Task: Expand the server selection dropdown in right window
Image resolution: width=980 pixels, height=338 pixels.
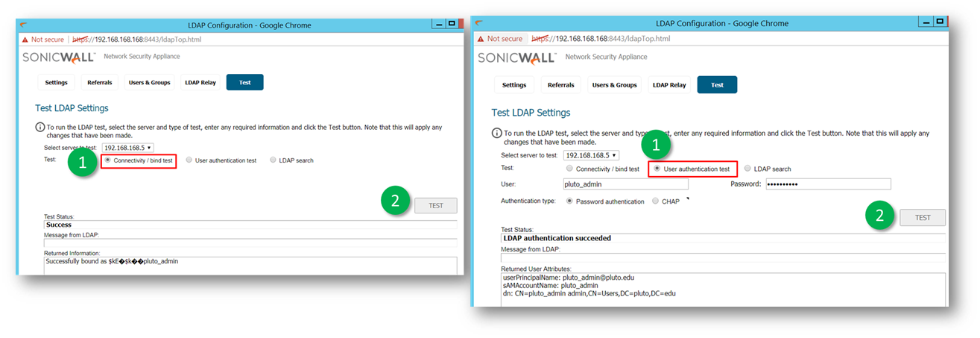Action: pyautogui.click(x=591, y=155)
